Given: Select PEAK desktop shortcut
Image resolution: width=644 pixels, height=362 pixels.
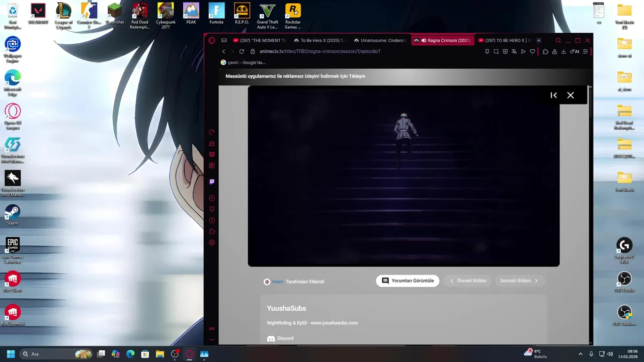Looking at the screenshot, I should pyautogui.click(x=191, y=14).
